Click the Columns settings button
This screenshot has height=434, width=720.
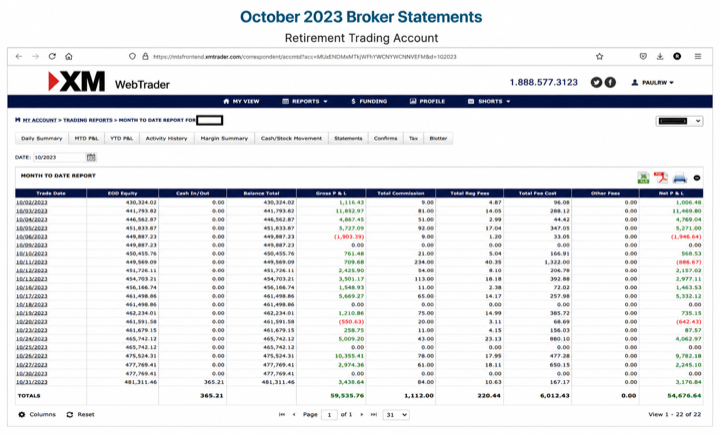click(x=37, y=415)
